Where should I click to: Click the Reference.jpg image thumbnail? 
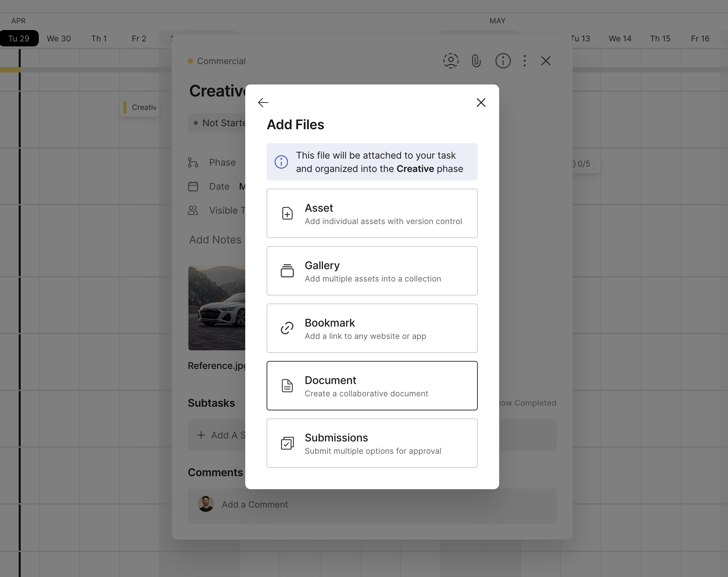[216, 308]
